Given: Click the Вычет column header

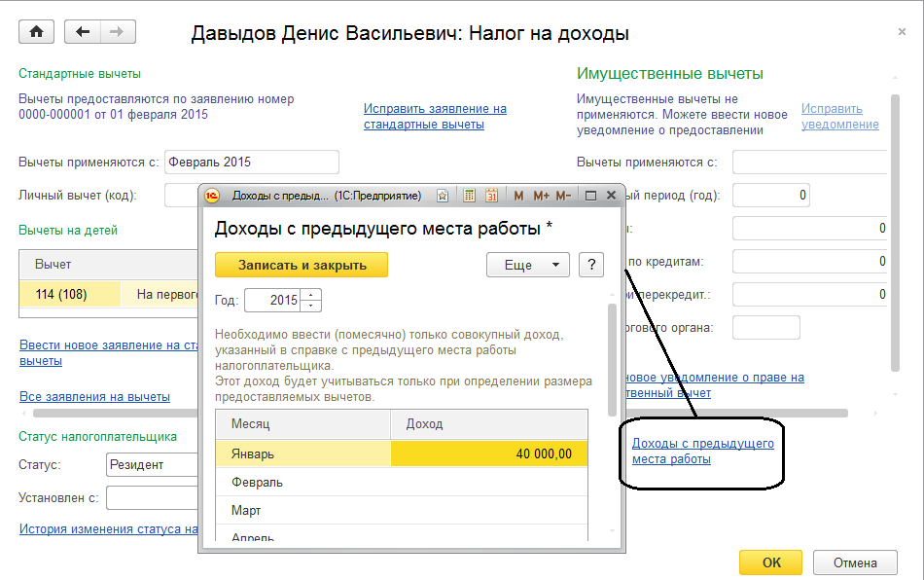Looking at the screenshot, I should (108, 265).
